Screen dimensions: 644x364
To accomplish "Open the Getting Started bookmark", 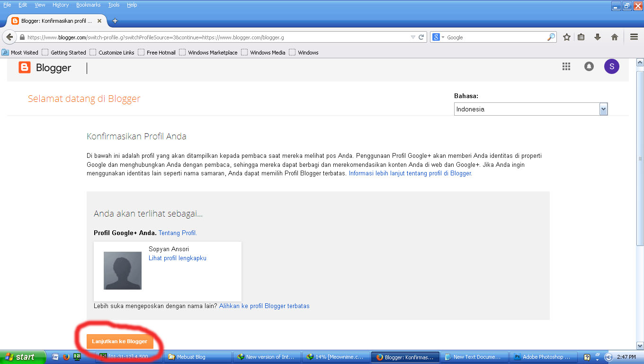I will tap(64, 53).
